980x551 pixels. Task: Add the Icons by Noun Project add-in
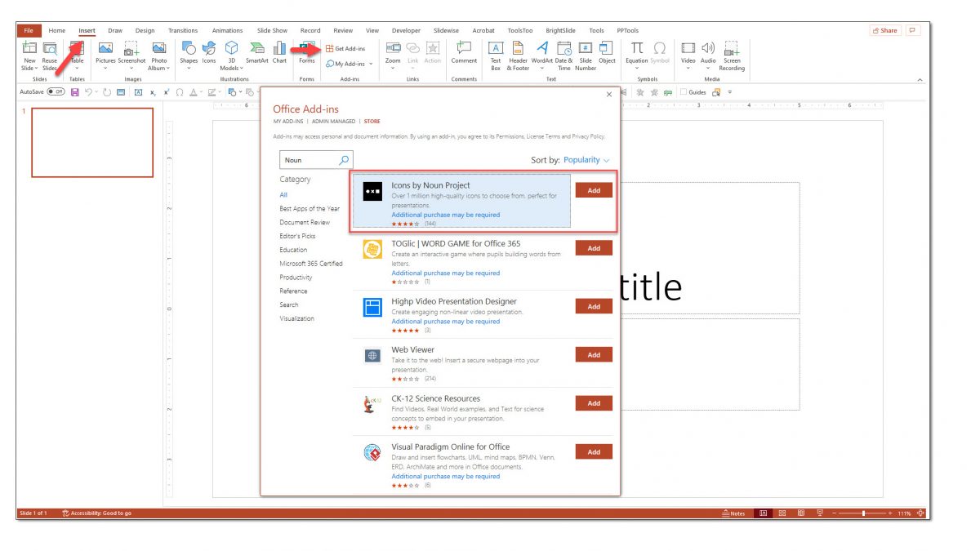pos(594,190)
